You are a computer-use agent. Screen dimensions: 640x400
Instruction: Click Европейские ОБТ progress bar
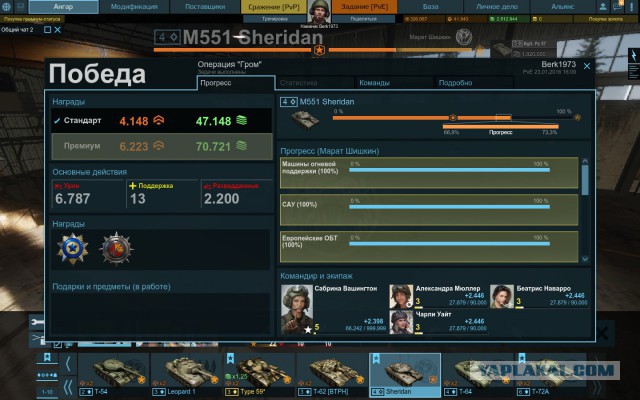(x=449, y=244)
